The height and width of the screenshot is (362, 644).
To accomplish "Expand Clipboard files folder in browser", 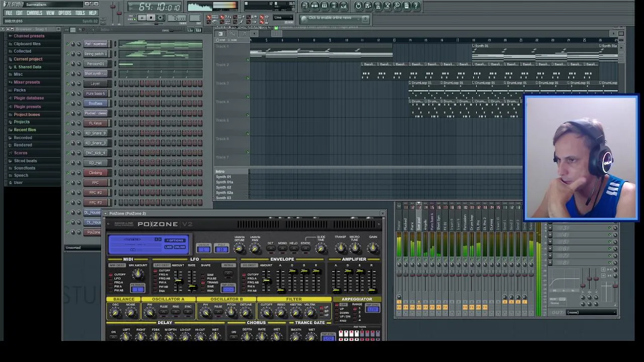I will point(27,44).
